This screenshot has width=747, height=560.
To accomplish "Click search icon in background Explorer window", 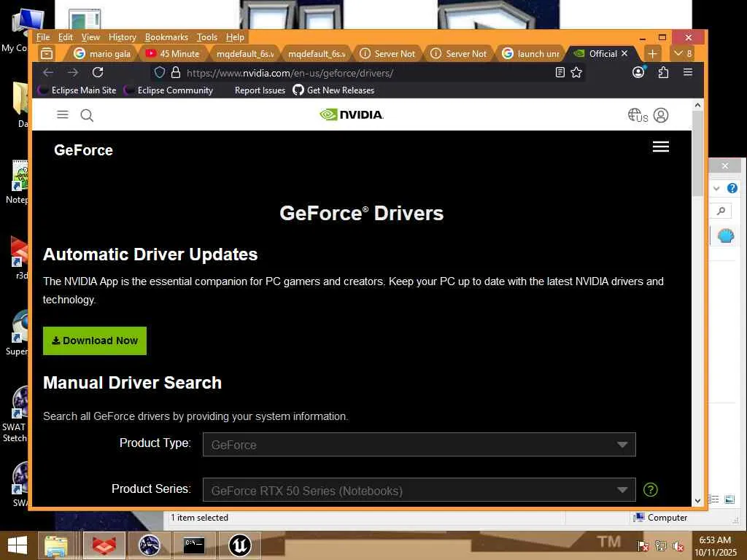I will [721, 211].
